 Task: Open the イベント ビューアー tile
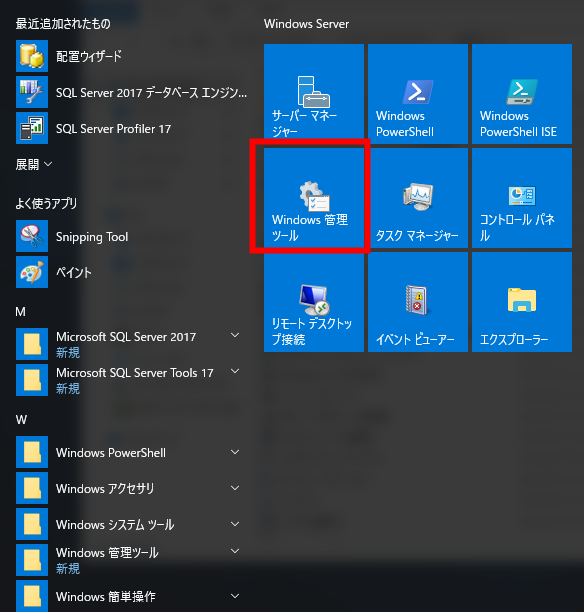418,302
